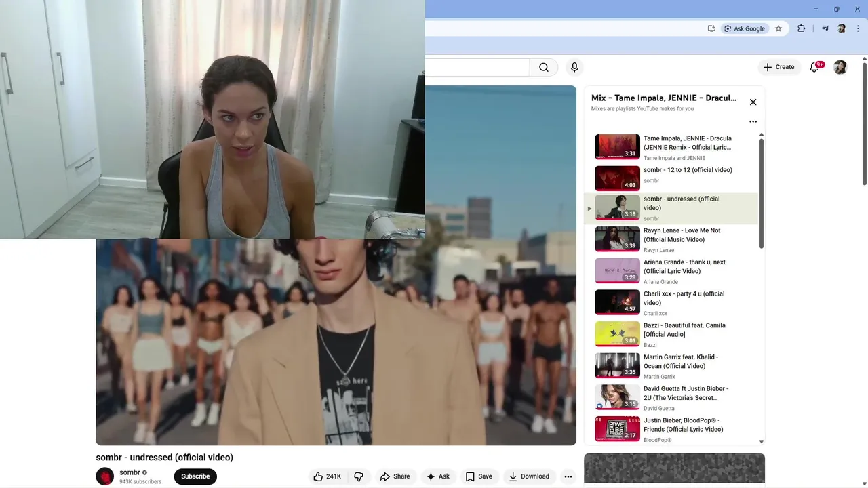The image size is (868, 488).
Task: Click the YouTube search input field
Action: pyautogui.click(x=477, y=67)
